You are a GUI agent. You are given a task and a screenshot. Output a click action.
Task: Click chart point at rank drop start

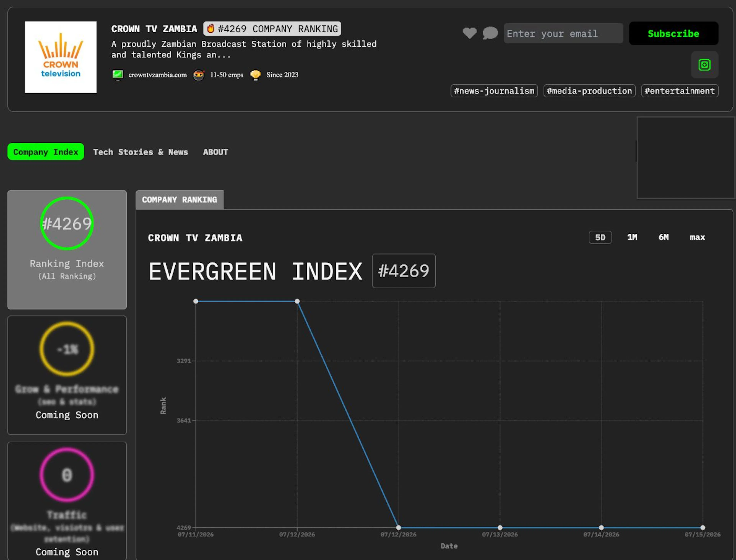(297, 301)
